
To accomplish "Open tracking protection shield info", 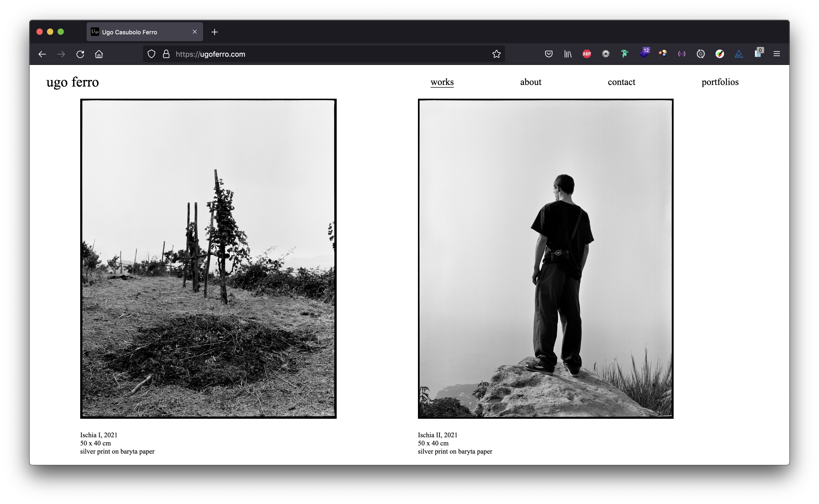I will [151, 54].
